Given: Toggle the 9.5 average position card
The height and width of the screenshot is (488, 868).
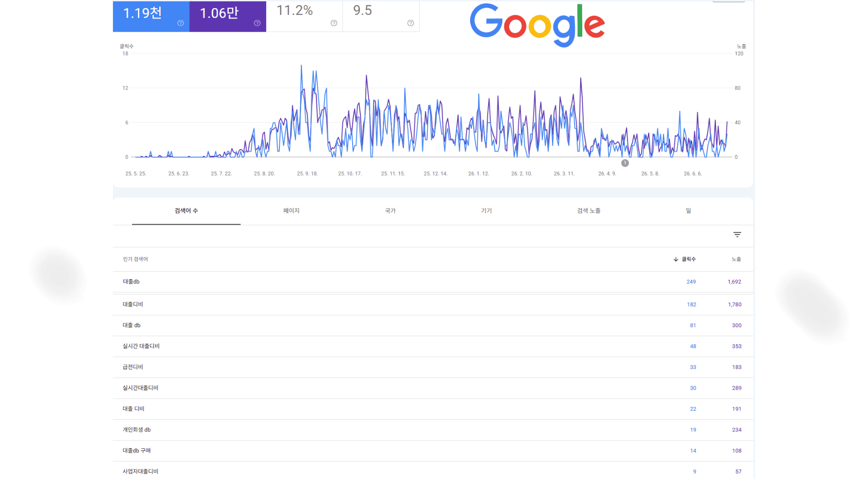Looking at the screenshot, I should pyautogui.click(x=381, y=16).
